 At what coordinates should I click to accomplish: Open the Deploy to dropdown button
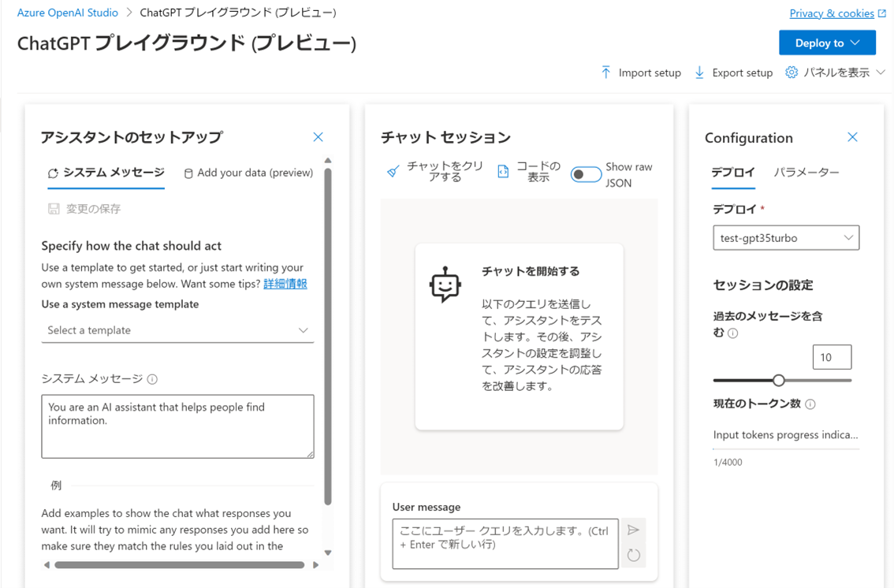pyautogui.click(x=827, y=43)
